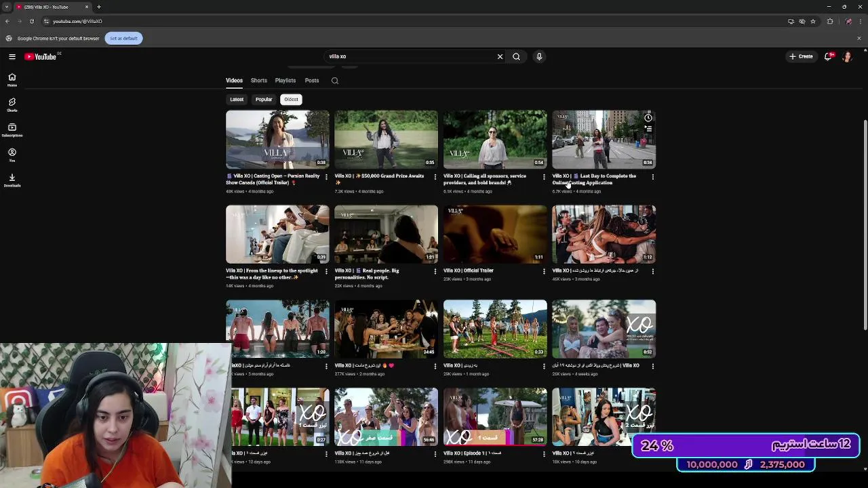Click the magnifier search button
The height and width of the screenshot is (488, 868).
tap(516, 56)
